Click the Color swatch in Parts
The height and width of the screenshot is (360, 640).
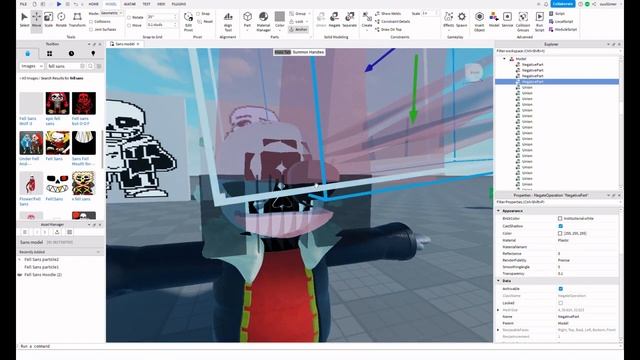pos(280,16)
